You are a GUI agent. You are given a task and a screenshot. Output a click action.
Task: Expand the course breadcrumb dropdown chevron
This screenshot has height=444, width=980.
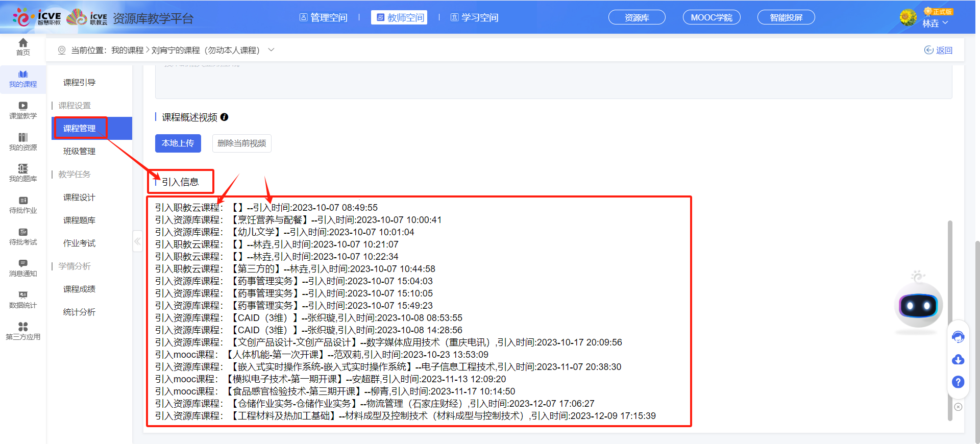[271, 50]
